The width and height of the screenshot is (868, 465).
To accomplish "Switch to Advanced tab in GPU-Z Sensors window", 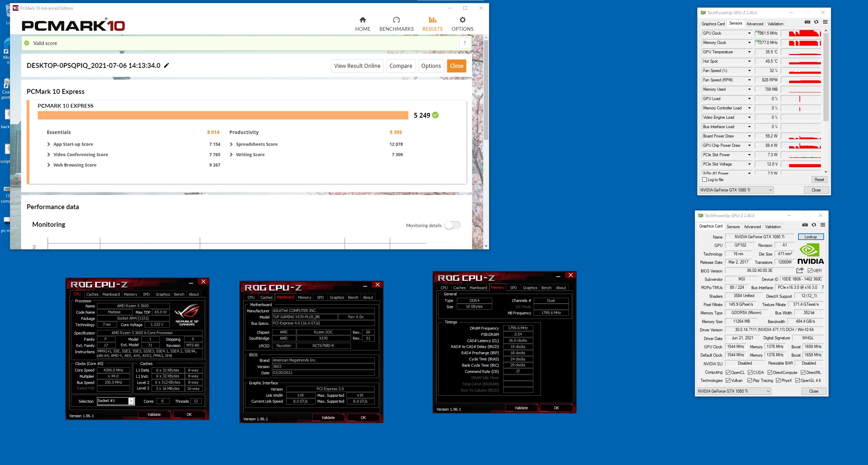I will click(x=754, y=24).
